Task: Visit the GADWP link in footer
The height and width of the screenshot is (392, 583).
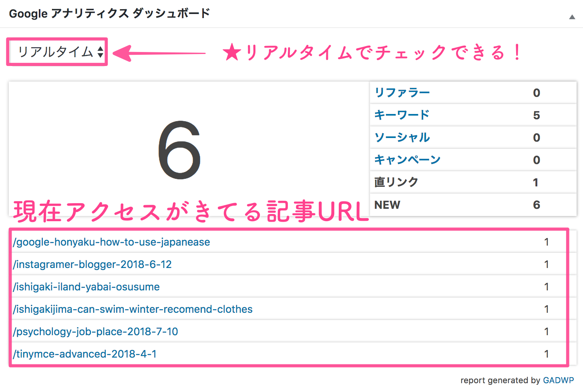Action: click(559, 380)
